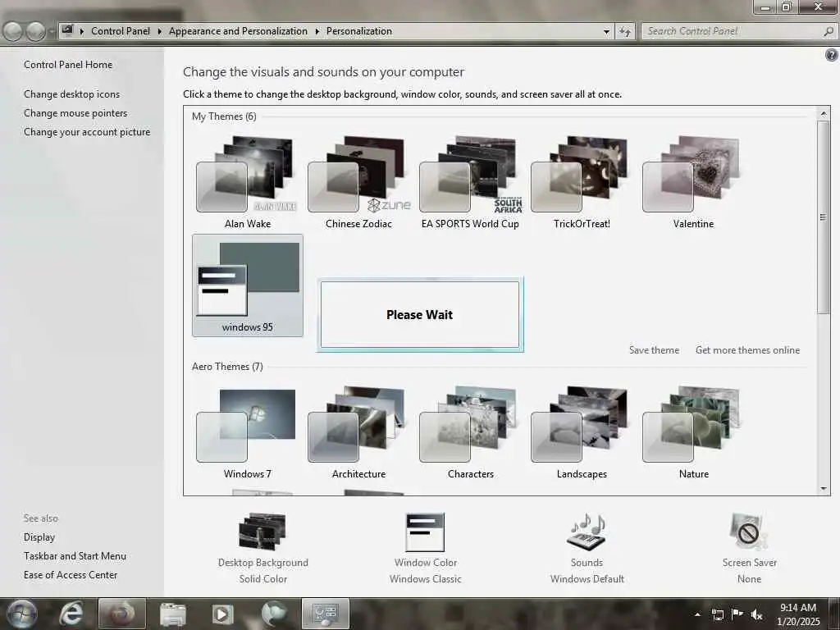The width and height of the screenshot is (840, 630).
Task: Select the windows 95 theme
Action: (248, 285)
